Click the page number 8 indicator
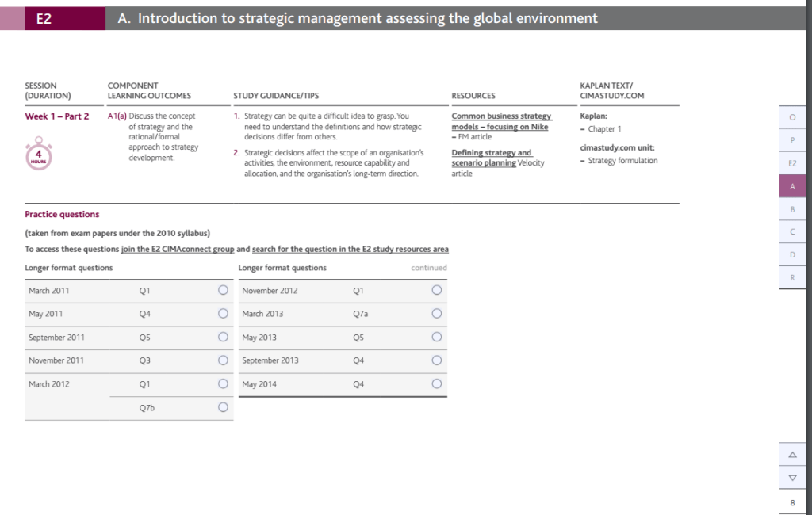 point(792,502)
